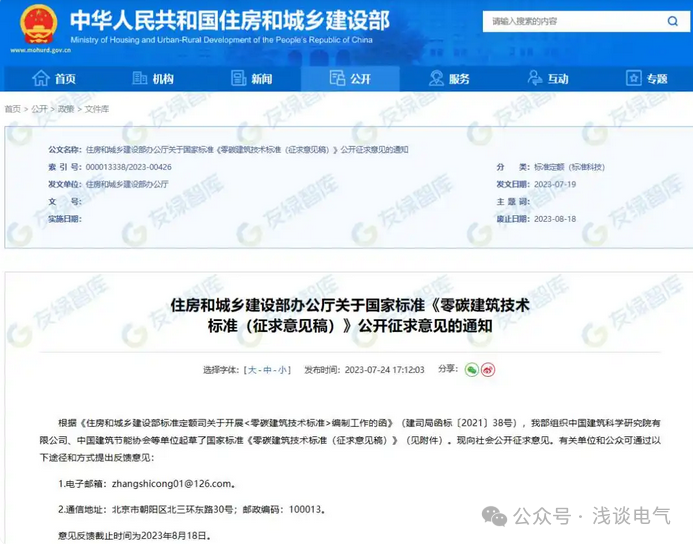Click the English ministry name subtitle
Screen dimensions: 693x544
point(221,40)
